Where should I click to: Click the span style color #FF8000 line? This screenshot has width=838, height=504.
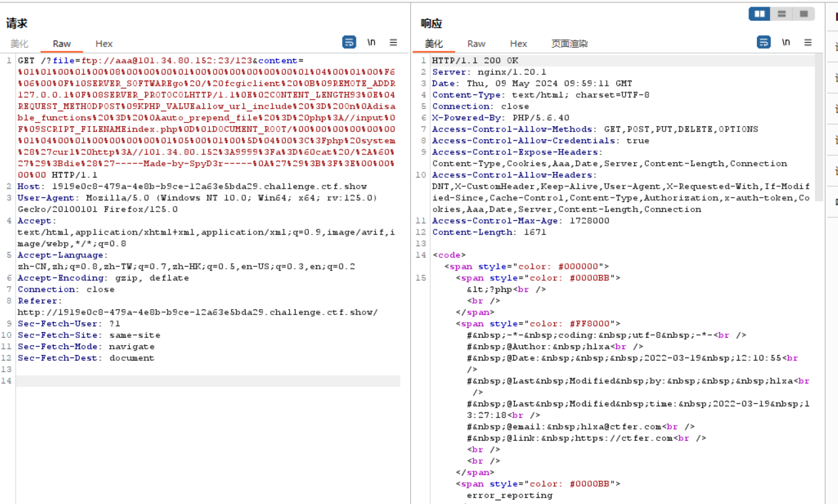click(538, 324)
